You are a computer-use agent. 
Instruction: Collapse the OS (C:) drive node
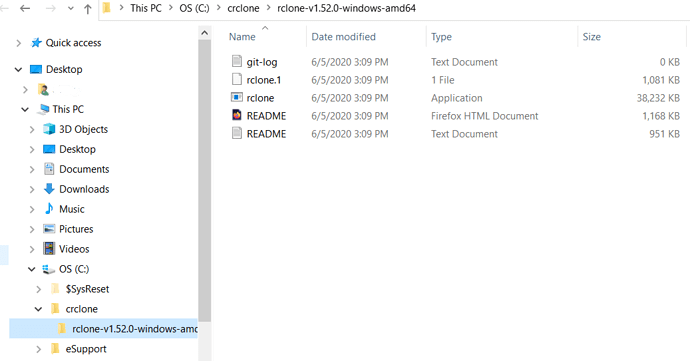pyautogui.click(x=32, y=269)
